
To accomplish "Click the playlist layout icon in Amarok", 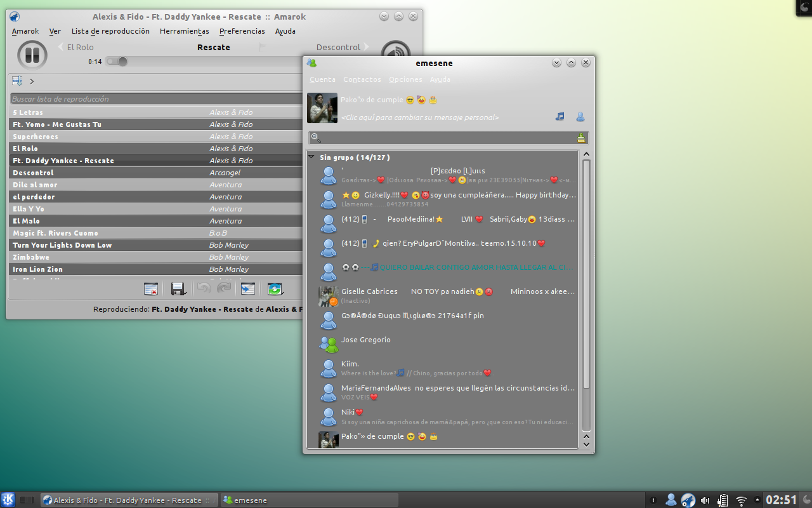I will click(17, 81).
